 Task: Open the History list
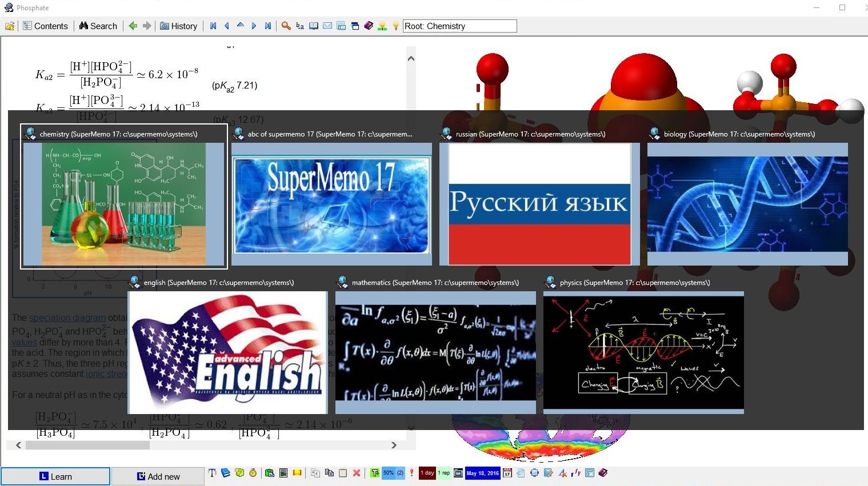coord(178,26)
